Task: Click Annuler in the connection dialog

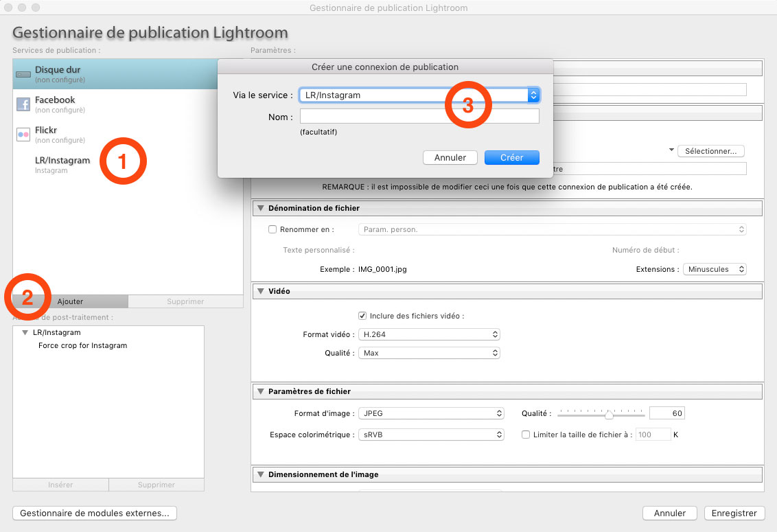Action: [450, 157]
